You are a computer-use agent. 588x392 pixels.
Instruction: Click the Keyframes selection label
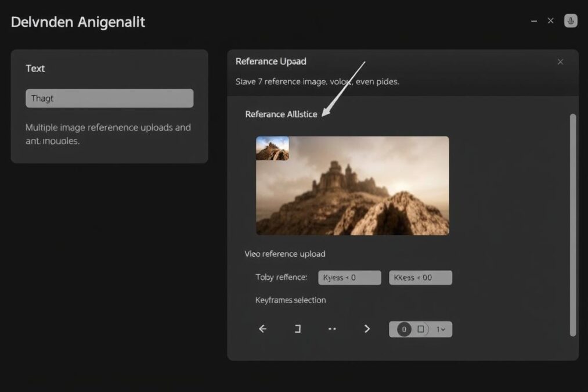click(x=290, y=300)
